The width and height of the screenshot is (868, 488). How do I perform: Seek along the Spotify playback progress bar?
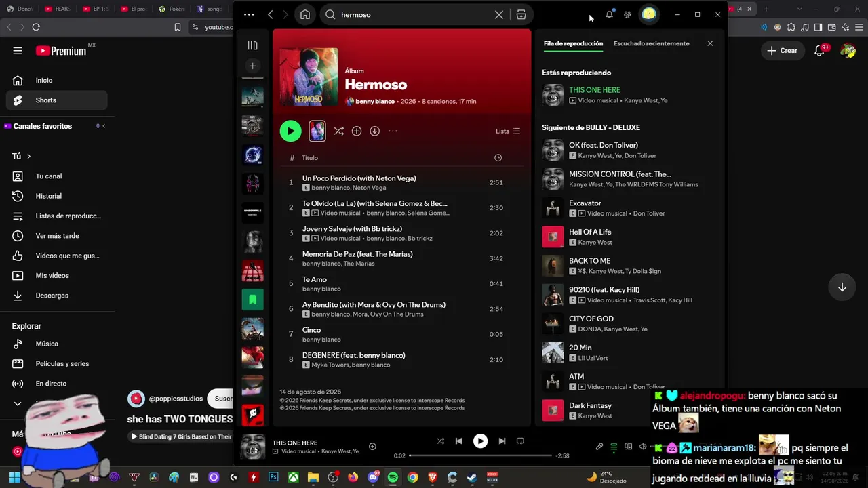coord(480,455)
